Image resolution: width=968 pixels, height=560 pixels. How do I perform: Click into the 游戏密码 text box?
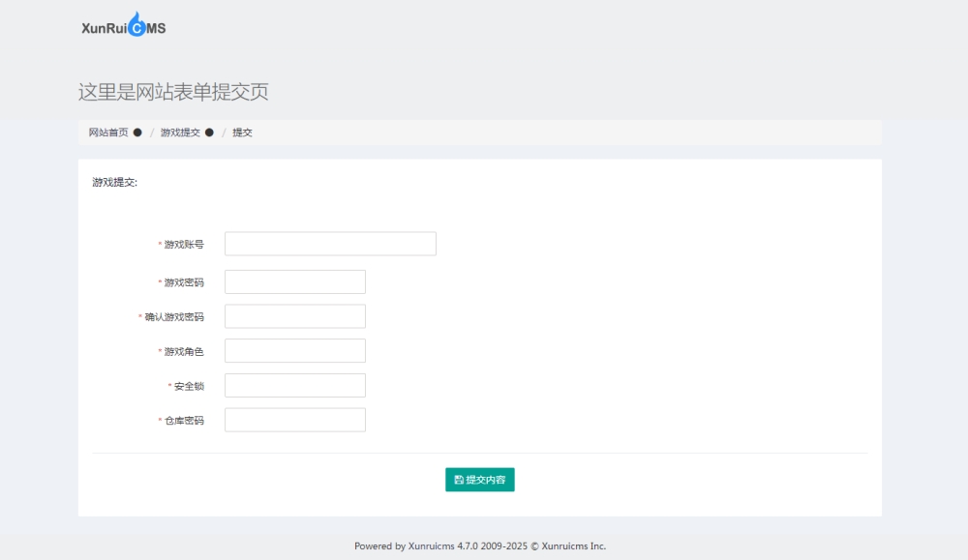pyautogui.click(x=295, y=282)
